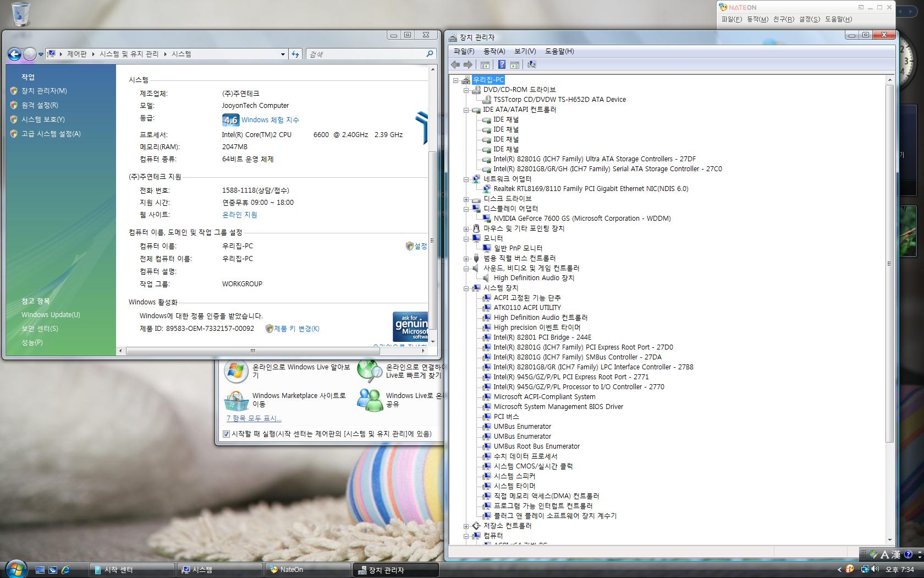This screenshot has height=578, width=924.
Task: Open 도움말(H) menu in Device Manager
Action: coord(559,51)
